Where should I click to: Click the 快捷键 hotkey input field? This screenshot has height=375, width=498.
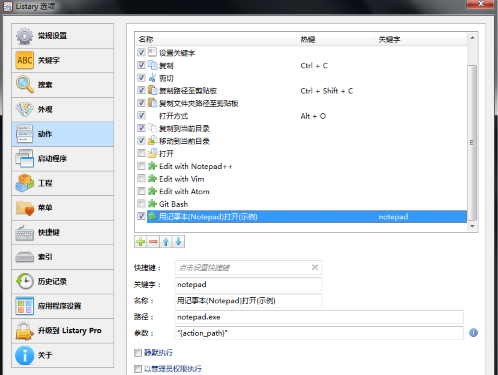(x=248, y=267)
